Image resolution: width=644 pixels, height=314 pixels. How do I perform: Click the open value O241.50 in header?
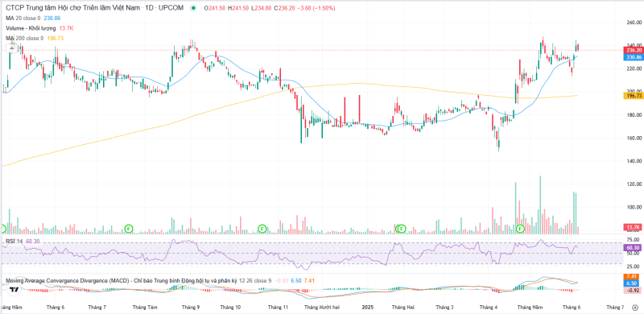pos(214,8)
